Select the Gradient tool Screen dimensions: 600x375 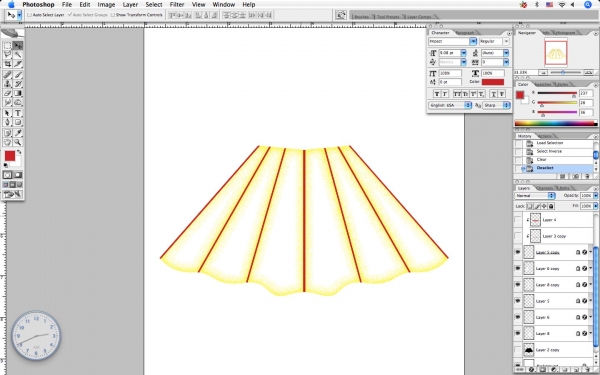click(18, 93)
